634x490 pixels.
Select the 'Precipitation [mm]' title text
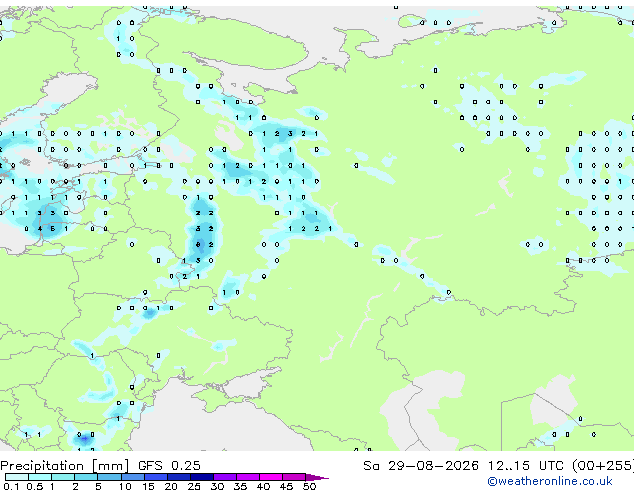64,466
